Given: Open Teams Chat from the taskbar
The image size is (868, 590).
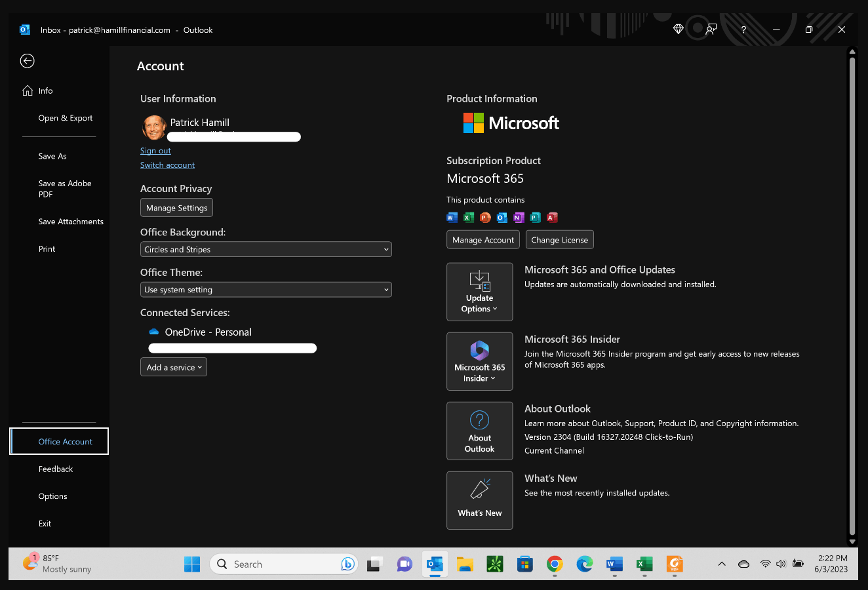Looking at the screenshot, I should tap(404, 564).
